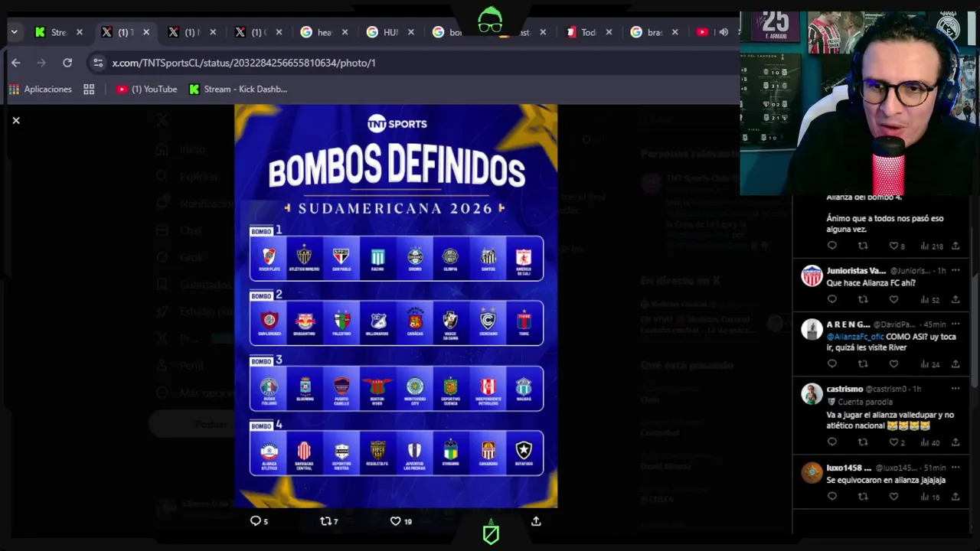
Task: Reply to 'Se equivocaron en alianza' tweet
Action: [x=832, y=496]
